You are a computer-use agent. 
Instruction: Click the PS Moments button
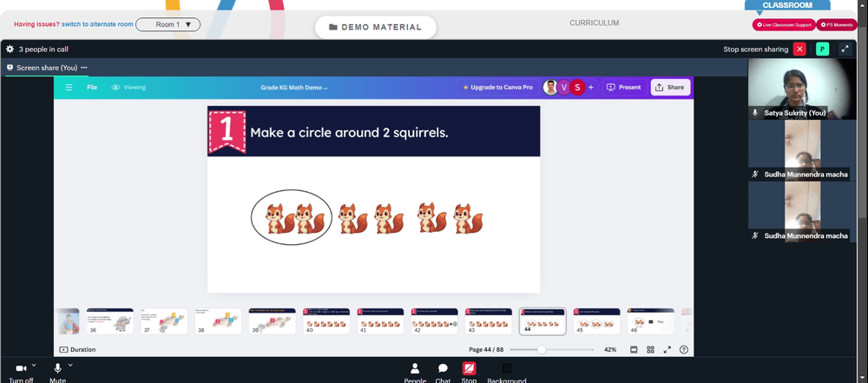coord(837,25)
